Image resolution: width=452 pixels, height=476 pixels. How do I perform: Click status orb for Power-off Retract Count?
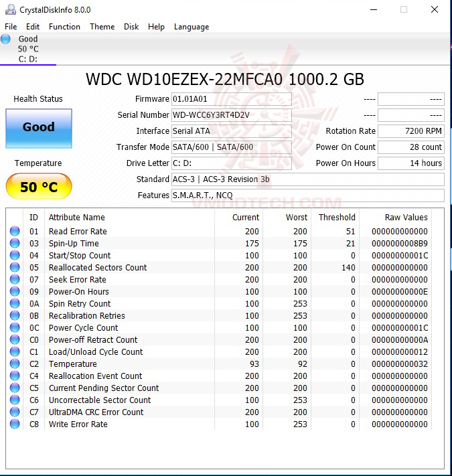pos(15,339)
